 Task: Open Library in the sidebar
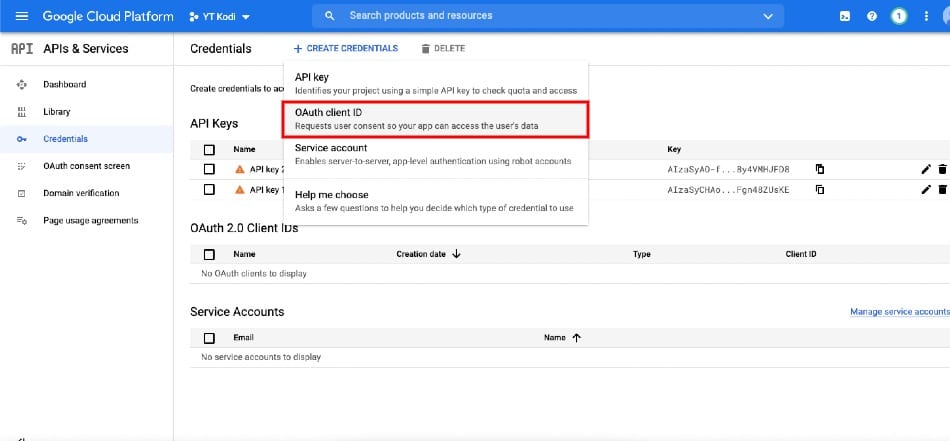tap(57, 111)
